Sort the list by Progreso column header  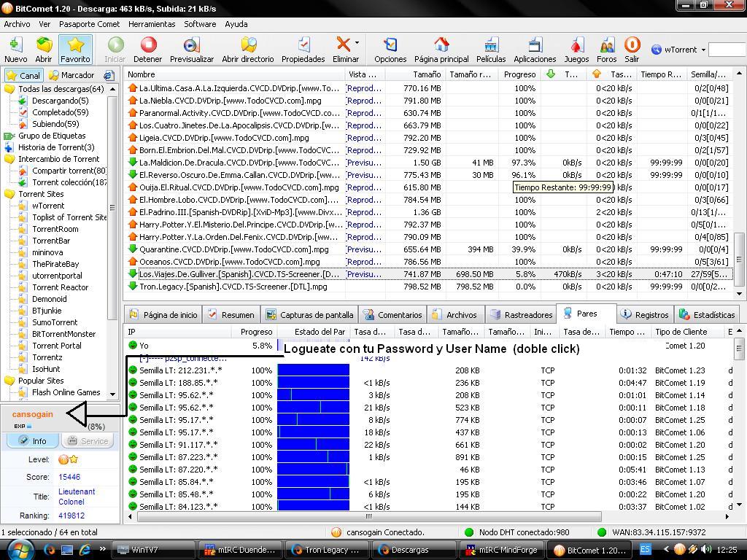[x=519, y=74]
